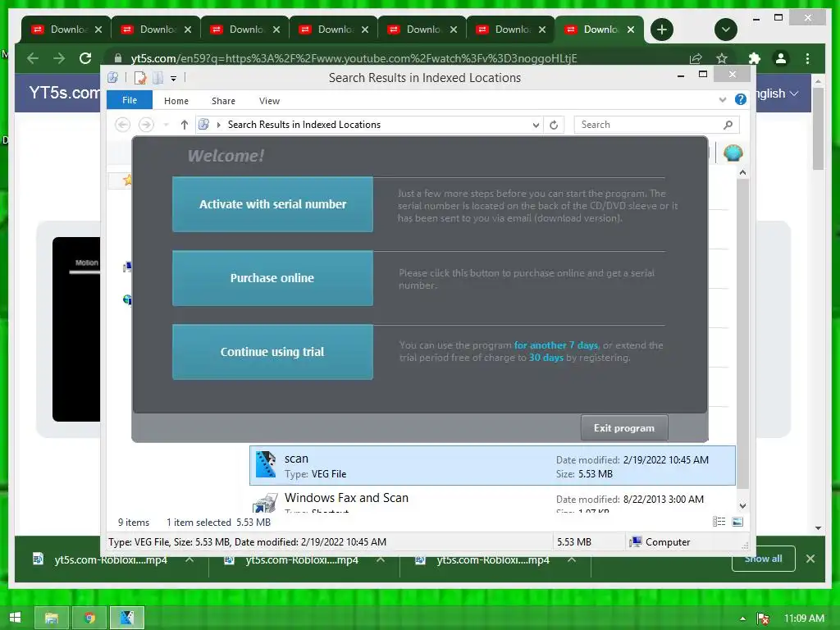Screen dimensions: 840x630
Task: Expand options for second mp4 download
Action: click(x=381, y=559)
